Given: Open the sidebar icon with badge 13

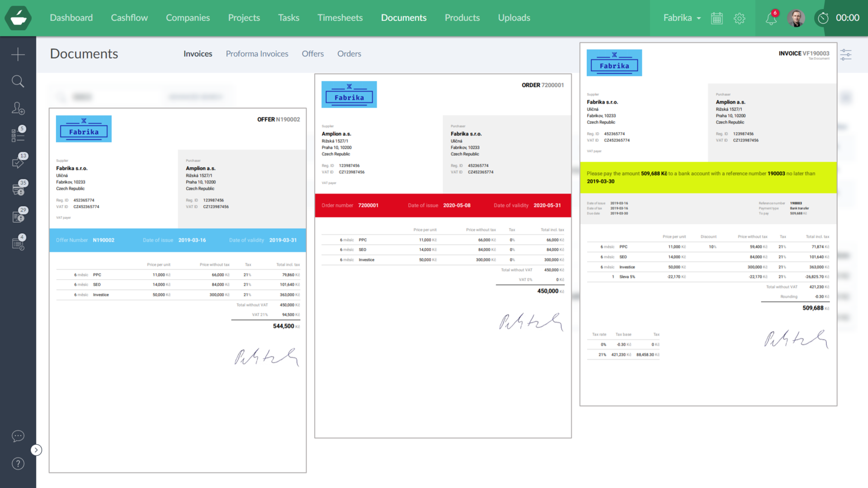Looking at the screenshot, I should (18, 162).
